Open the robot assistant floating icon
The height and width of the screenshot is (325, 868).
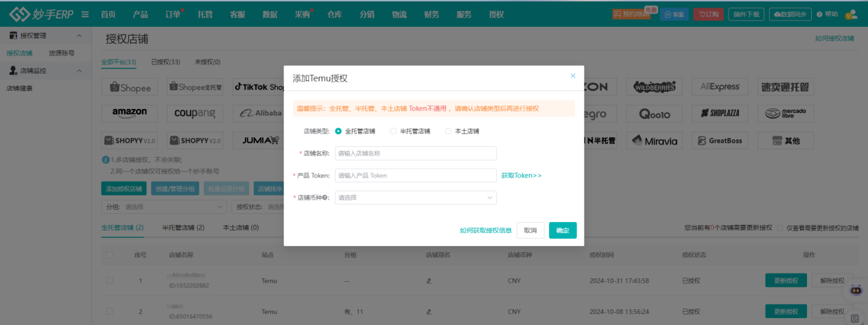click(855, 290)
